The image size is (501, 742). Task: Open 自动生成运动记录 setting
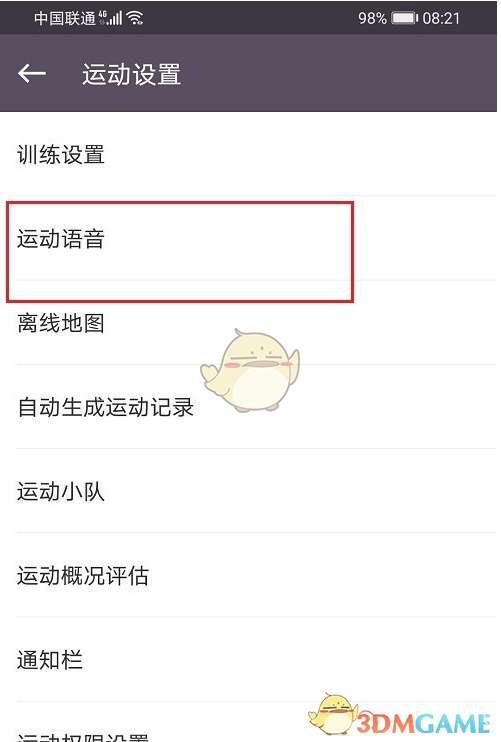[x=250, y=407]
